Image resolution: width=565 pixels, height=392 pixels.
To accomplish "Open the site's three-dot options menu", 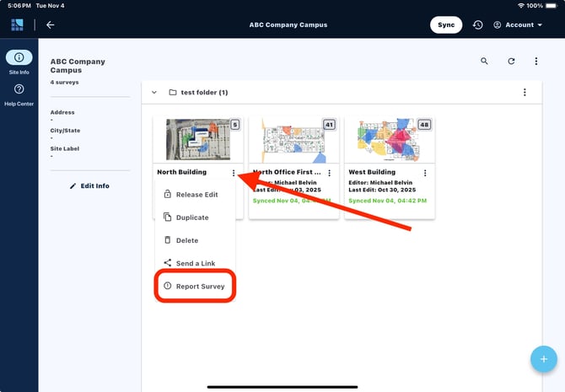I will 536,62.
